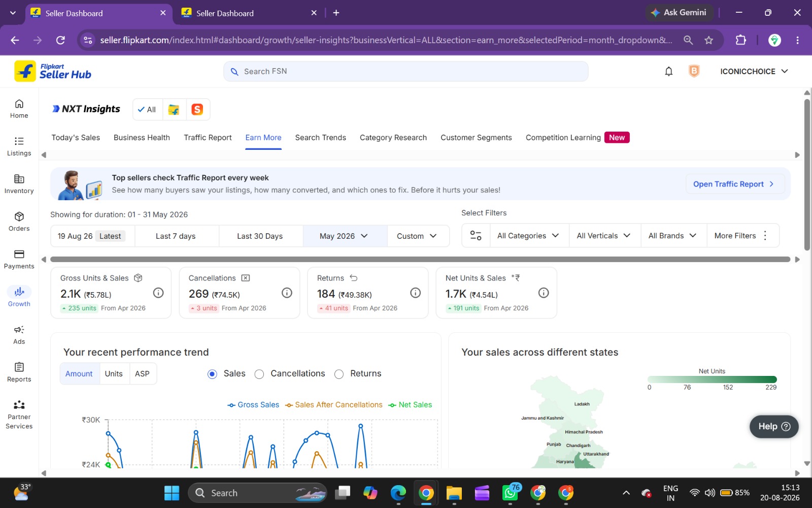Image resolution: width=812 pixels, height=508 pixels.
Task: Open Today's Sales tab
Action: (76, 138)
